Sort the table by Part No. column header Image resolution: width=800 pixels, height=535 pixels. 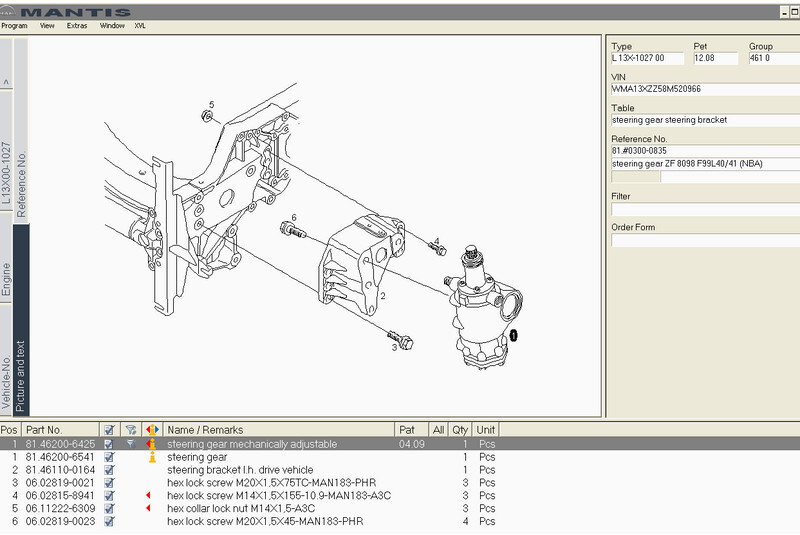pos(45,430)
